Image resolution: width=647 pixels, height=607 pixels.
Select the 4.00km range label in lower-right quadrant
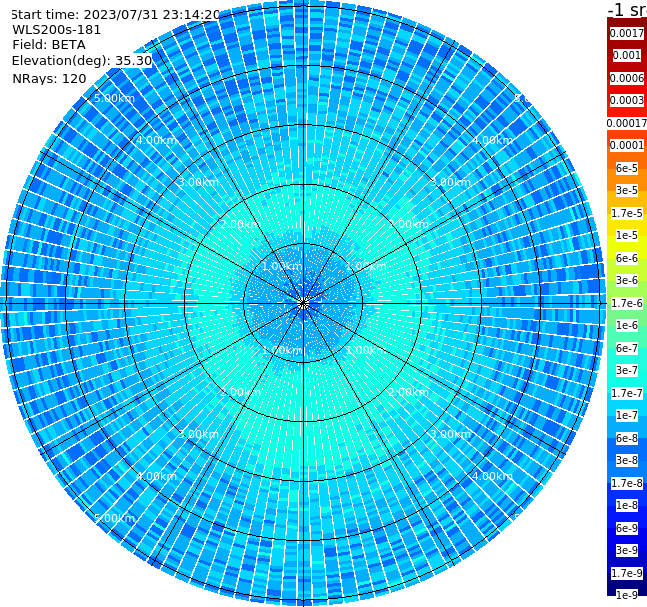[492, 476]
